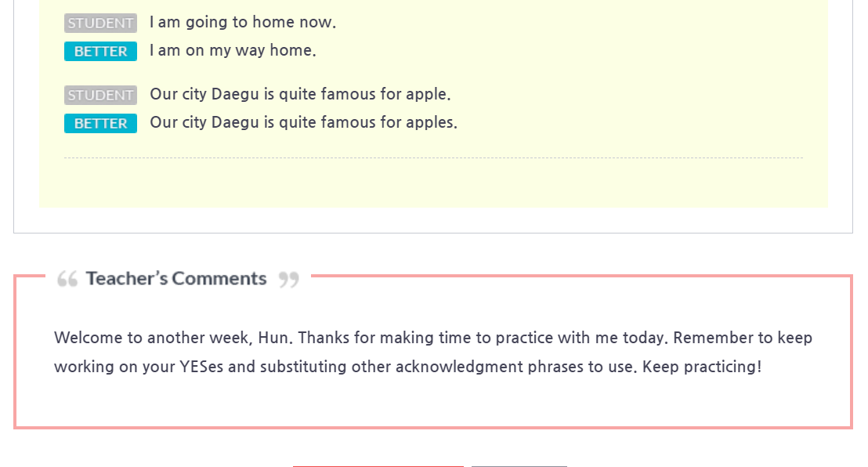Image resolution: width=868 pixels, height=467 pixels.
Task: Click sentence "I am going to home now."
Action: pyautogui.click(x=243, y=23)
